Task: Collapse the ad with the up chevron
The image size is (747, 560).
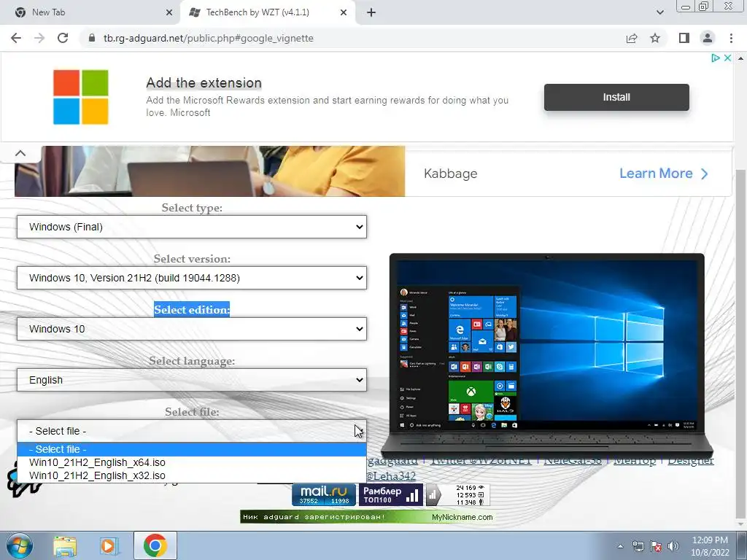Action: pyautogui.click(x=20, y=153)
